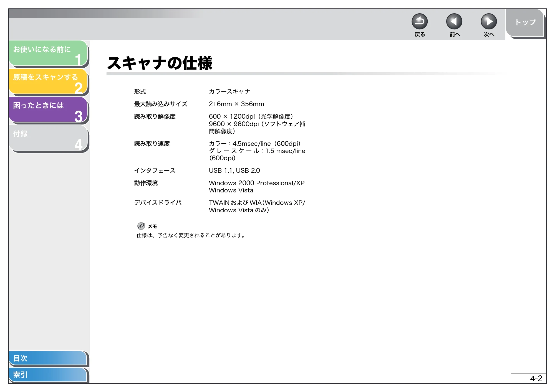The width and height of the screenshot is (555, 392).
Task: Select chapter 4 付録 tab
Action: (48, 138)
